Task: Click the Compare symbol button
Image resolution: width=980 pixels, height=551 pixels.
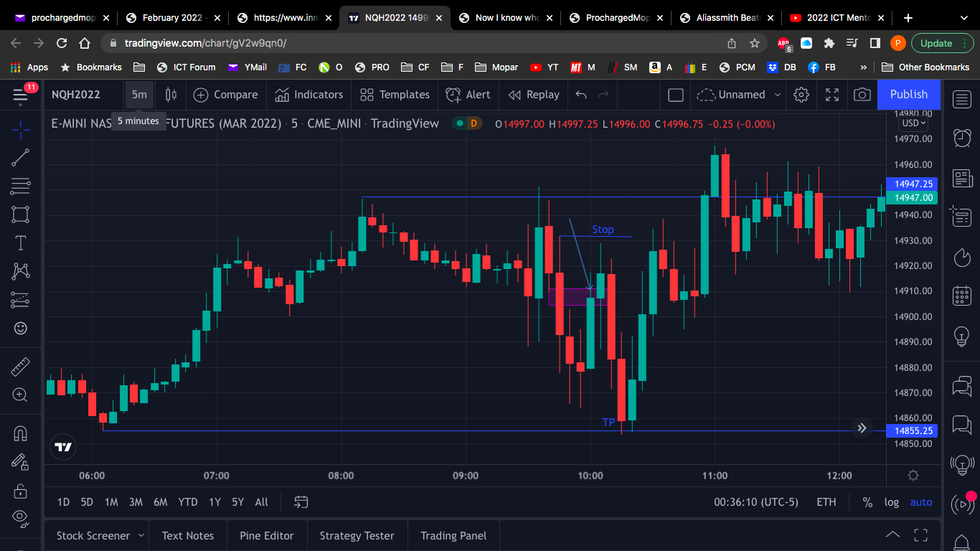Action: [225, 95]
